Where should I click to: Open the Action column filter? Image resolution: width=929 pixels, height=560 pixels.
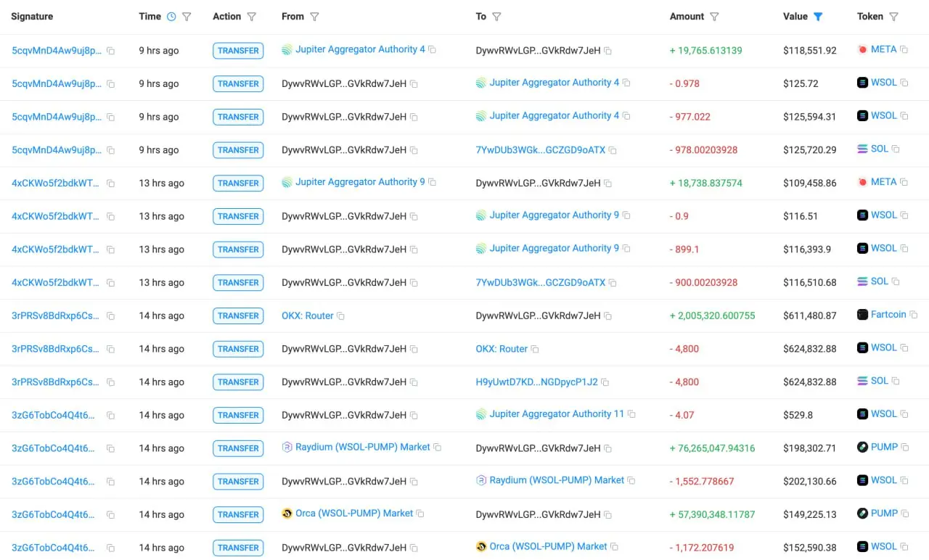click(x=252, y=17)
